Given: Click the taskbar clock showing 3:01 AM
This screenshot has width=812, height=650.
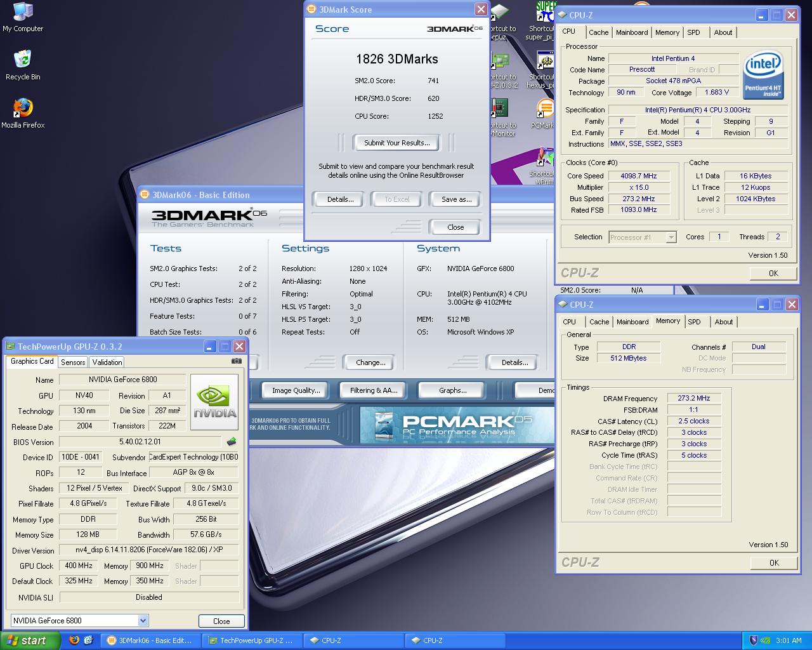Looking at the screenshot, I should pos(789,640).
